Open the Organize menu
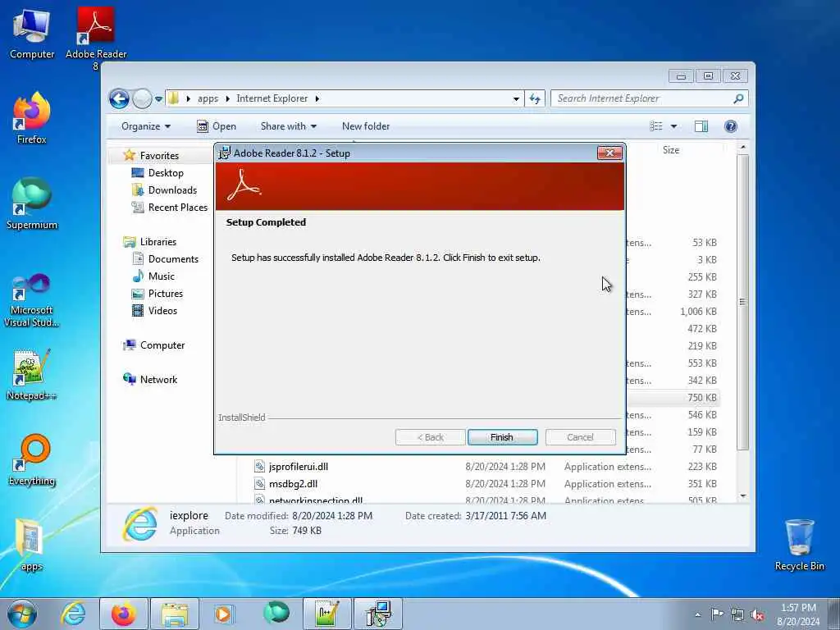The width and height of the screenshot is (840, 630). pyautogui.click(x=146, y=126)
